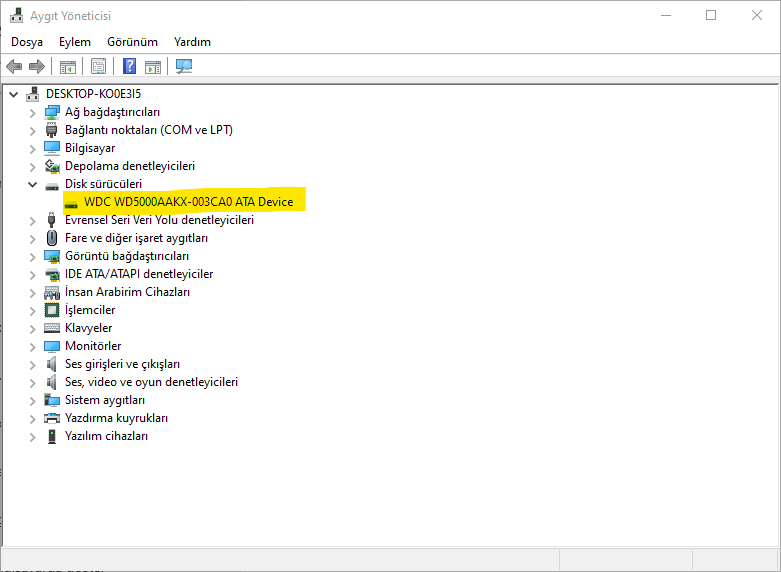Click Scan for hardware changes monitor icon
The image size is (781, 572).
pyautogui.click(x=184, y=66)
